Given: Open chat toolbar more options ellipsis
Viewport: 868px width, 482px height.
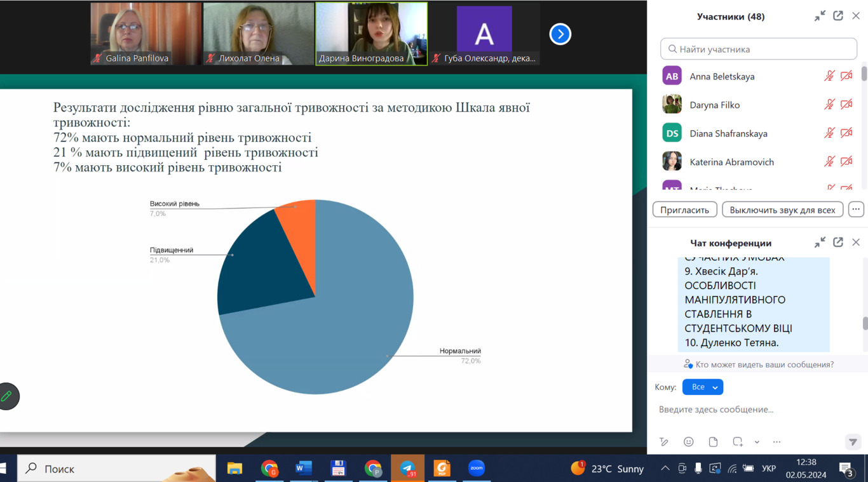Looking at the screenshot, I should click(x=776, y=442).
